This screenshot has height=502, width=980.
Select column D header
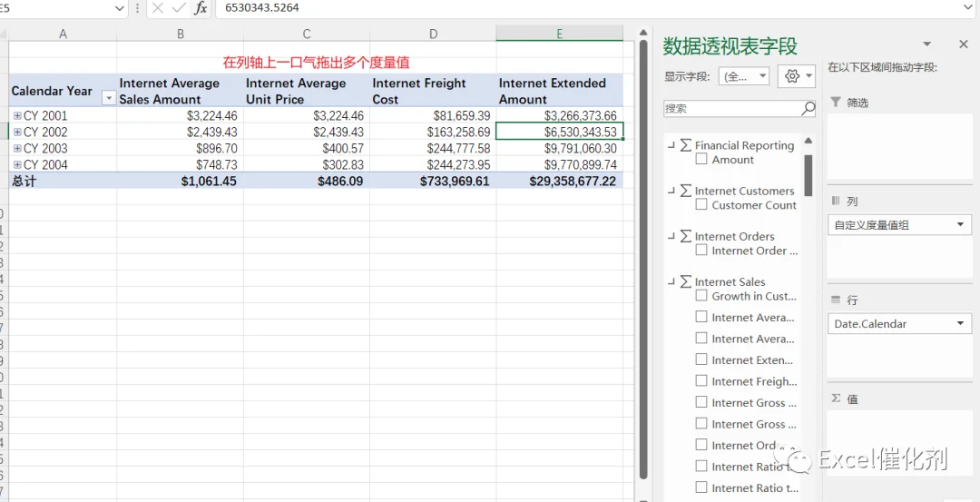coord(433,34)
